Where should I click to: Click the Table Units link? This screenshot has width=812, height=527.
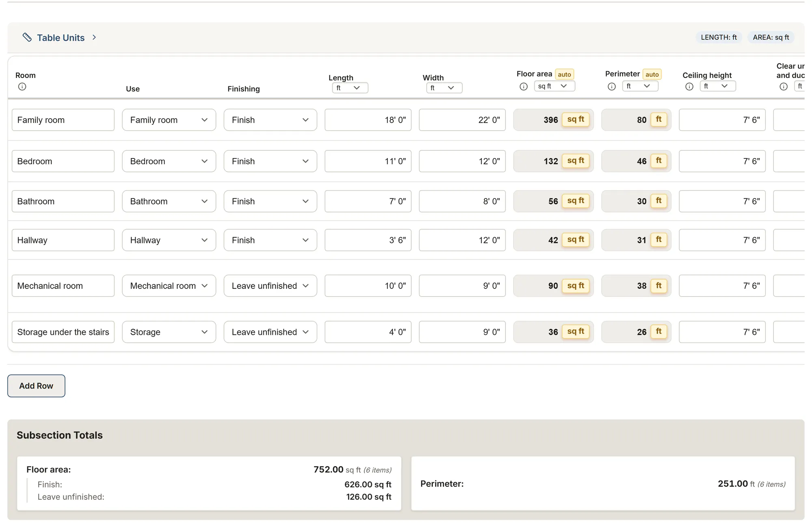click(61, 38)
